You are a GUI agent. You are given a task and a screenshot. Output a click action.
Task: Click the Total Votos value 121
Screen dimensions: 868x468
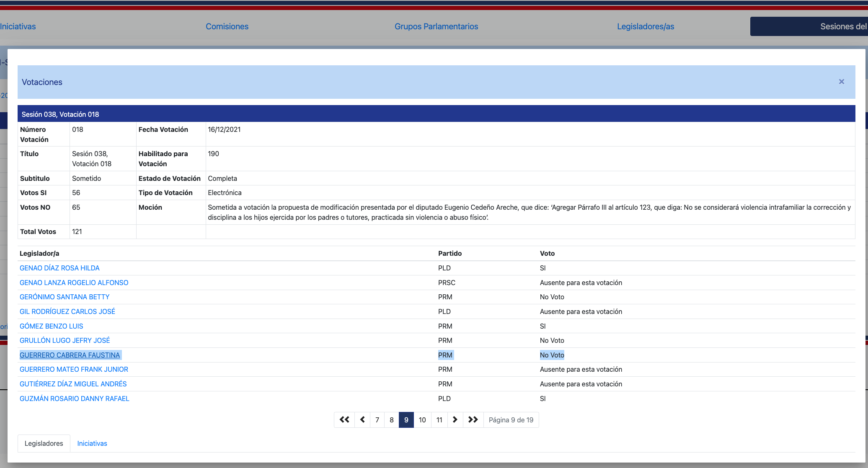coord(77,231)
